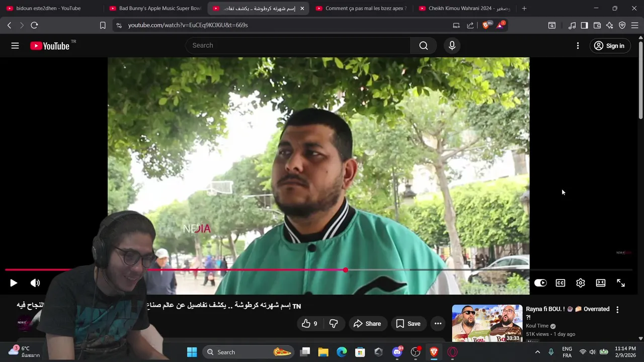Screen dimensions: 644x362
Task: Reload the current page
Action: click(34, 25)
